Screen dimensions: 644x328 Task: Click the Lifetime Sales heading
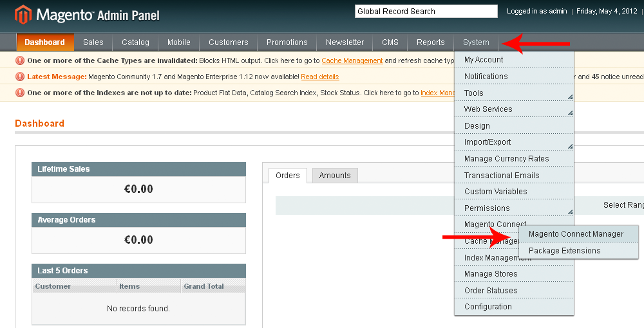click(x=64, y=169)
